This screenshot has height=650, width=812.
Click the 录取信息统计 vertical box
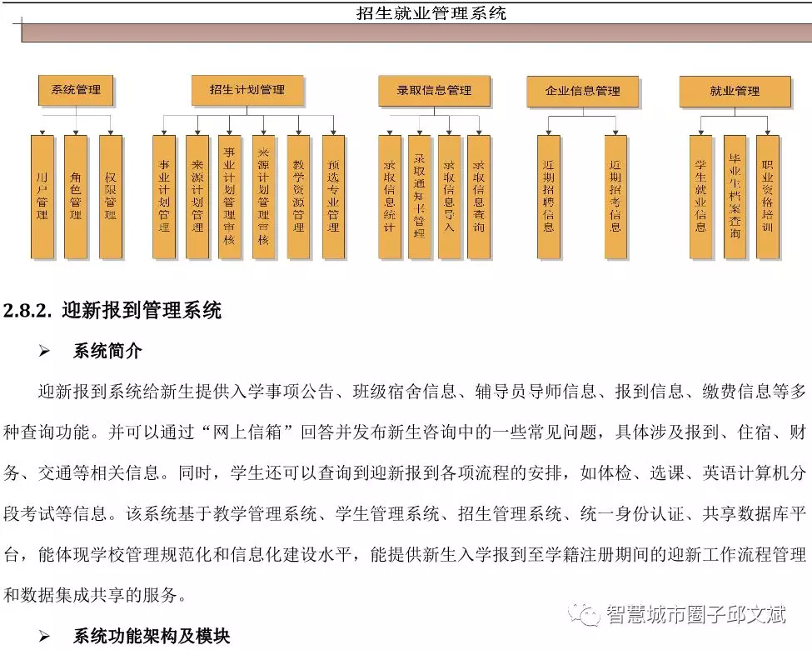[390, 197]
